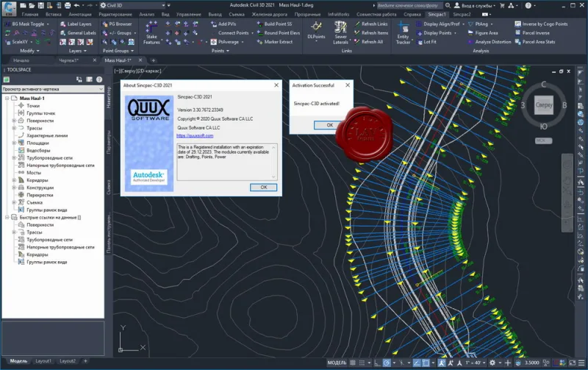Toggle snap mode dots in status bar

pos(362,363)
